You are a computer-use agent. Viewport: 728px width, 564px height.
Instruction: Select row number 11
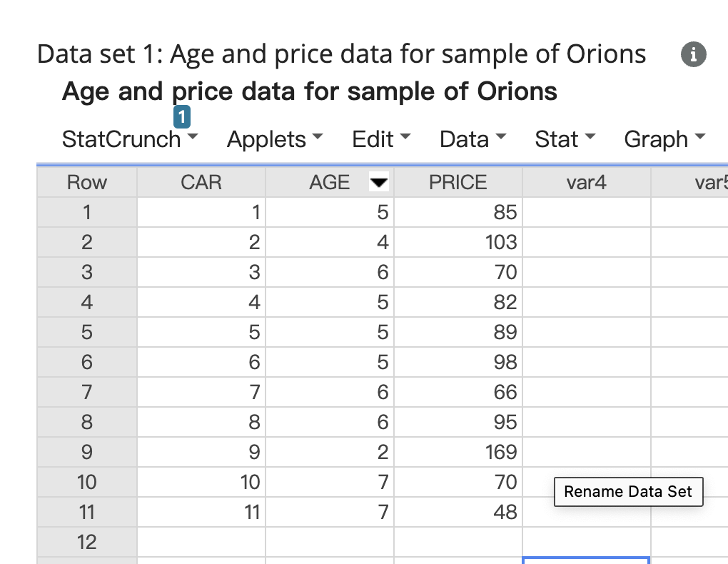[87, 512]
